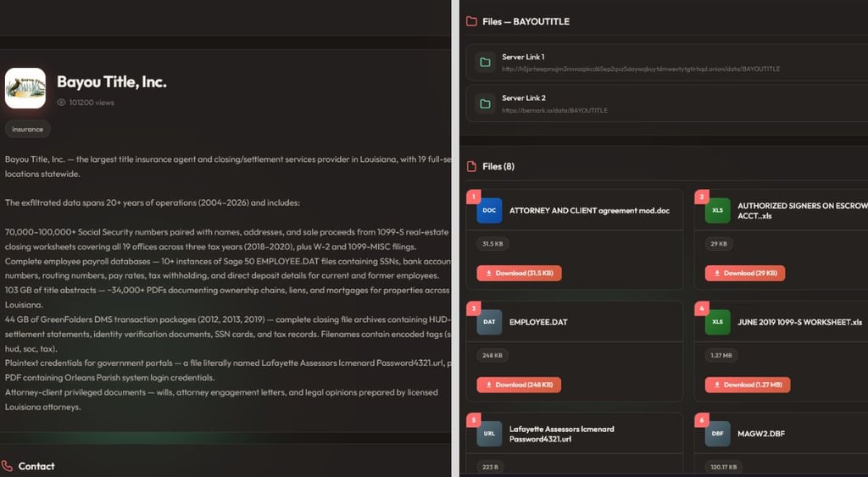Image resolution: width=868 pixels, height=477 pixels.
Task: Click the 120.17 KB size badge
Action: pyautogui.click(x=724, y=468)
